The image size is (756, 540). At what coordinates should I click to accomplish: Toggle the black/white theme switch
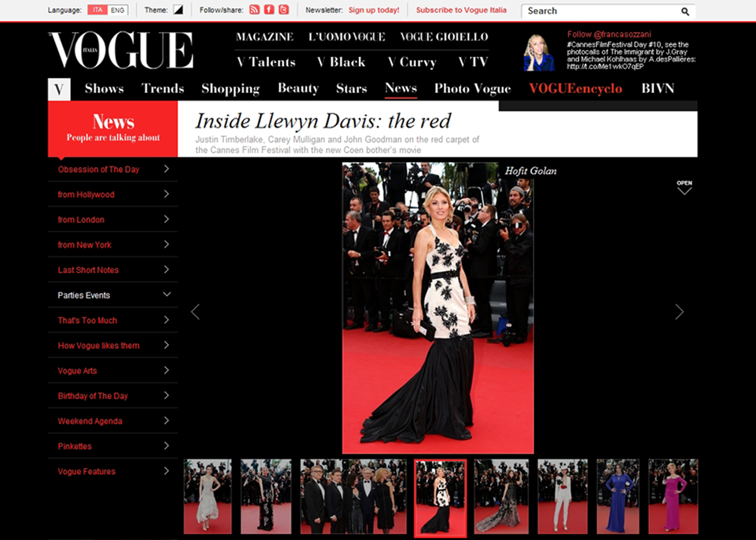[x=178, y=10]
